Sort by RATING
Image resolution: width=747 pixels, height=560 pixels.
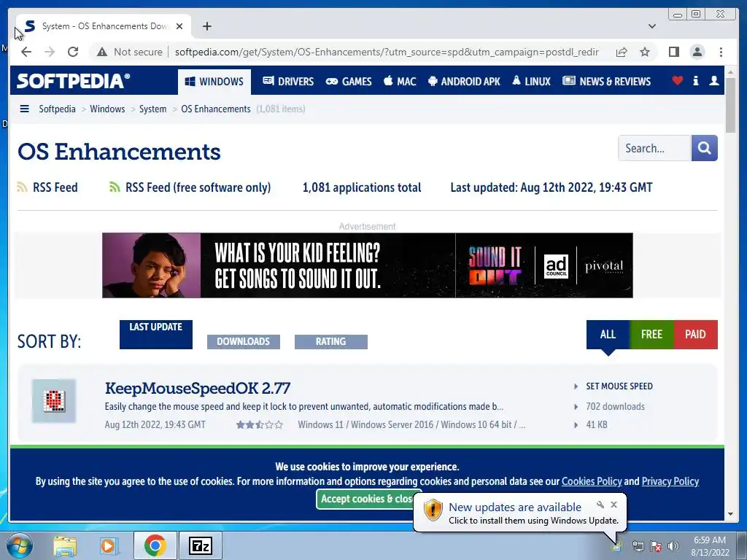(330, 341)
